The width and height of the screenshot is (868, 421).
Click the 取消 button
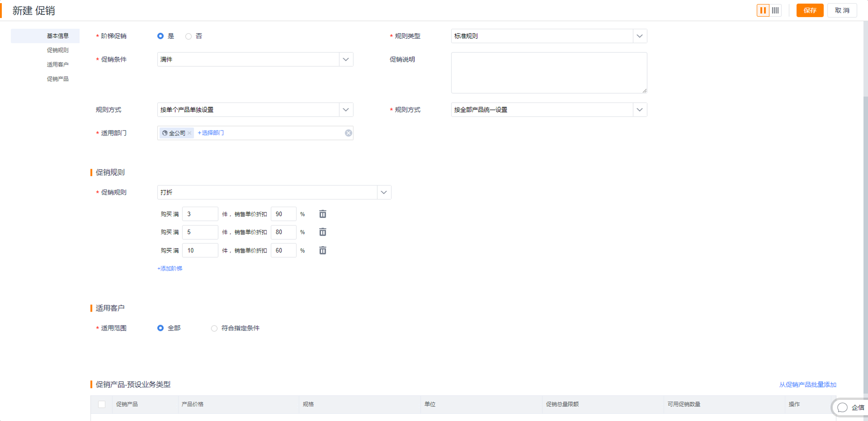pyautogui.click(x=842, y=10)
